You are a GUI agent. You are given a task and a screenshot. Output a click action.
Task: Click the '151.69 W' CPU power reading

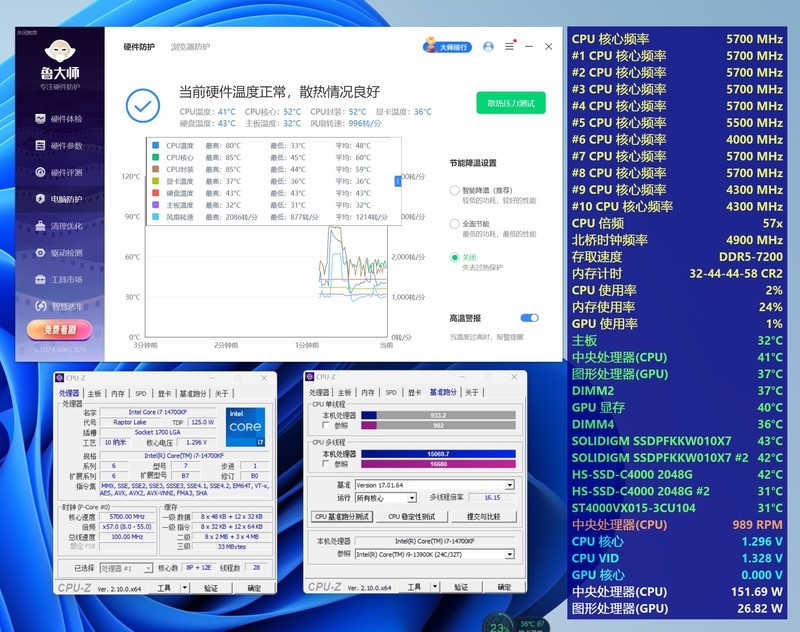click(757, 592)
